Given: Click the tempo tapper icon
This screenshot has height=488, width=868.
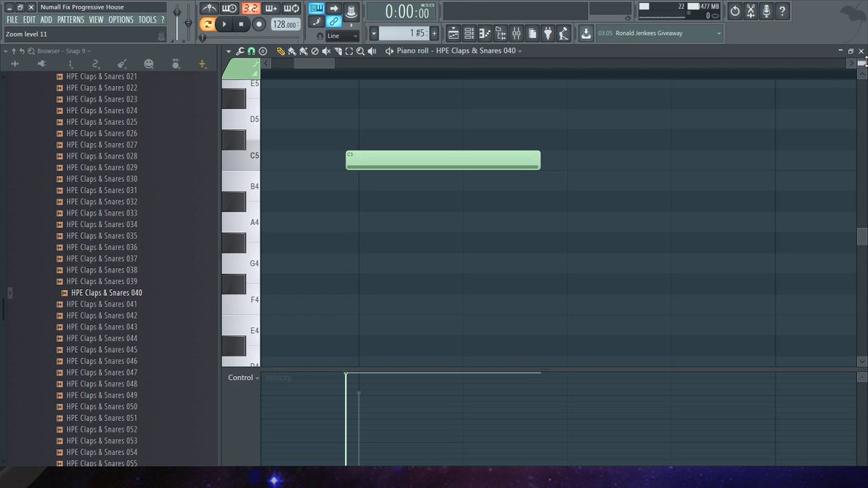Looking at the screenshot, I should [564, 33].
